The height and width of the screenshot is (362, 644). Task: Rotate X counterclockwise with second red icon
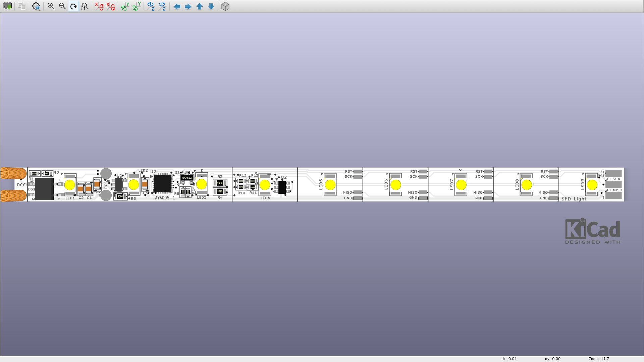[x=110, y=6]
